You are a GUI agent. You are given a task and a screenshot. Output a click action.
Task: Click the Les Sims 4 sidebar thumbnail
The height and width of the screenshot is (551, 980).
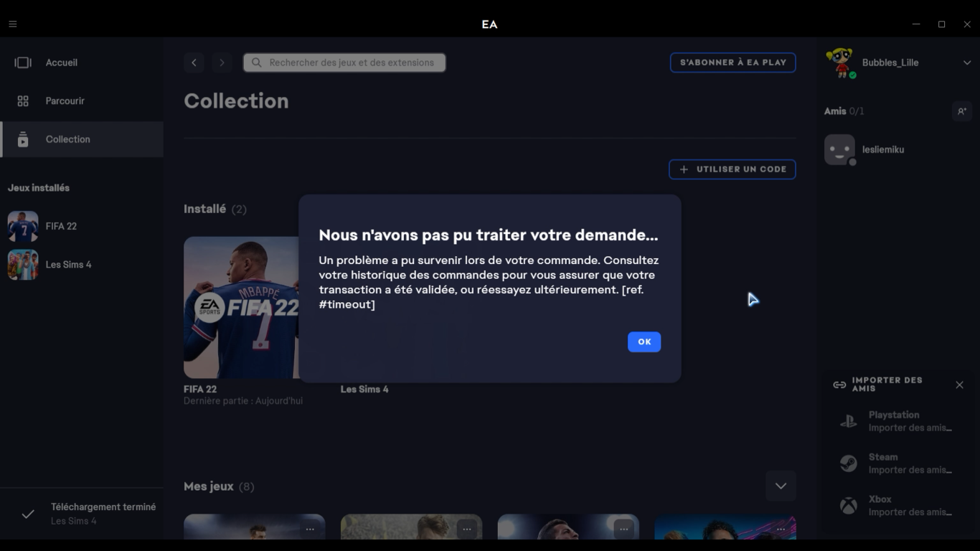pyautogui.click(x=23, y=265)
